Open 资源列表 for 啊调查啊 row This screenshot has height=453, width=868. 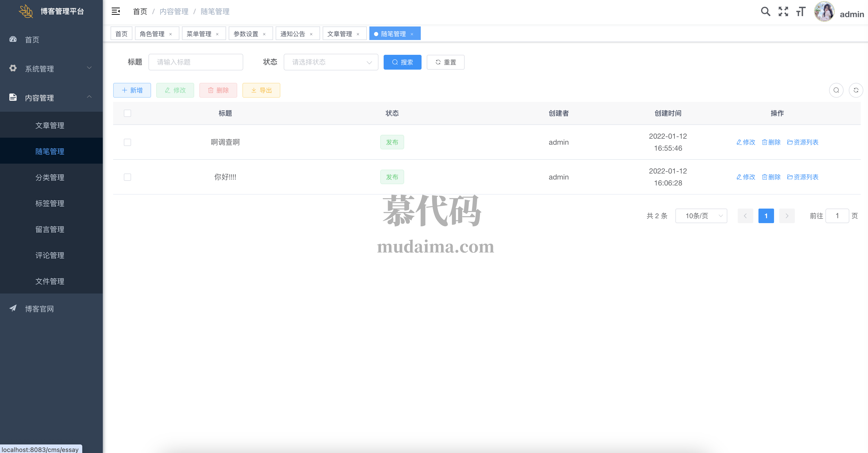(803, 142)
